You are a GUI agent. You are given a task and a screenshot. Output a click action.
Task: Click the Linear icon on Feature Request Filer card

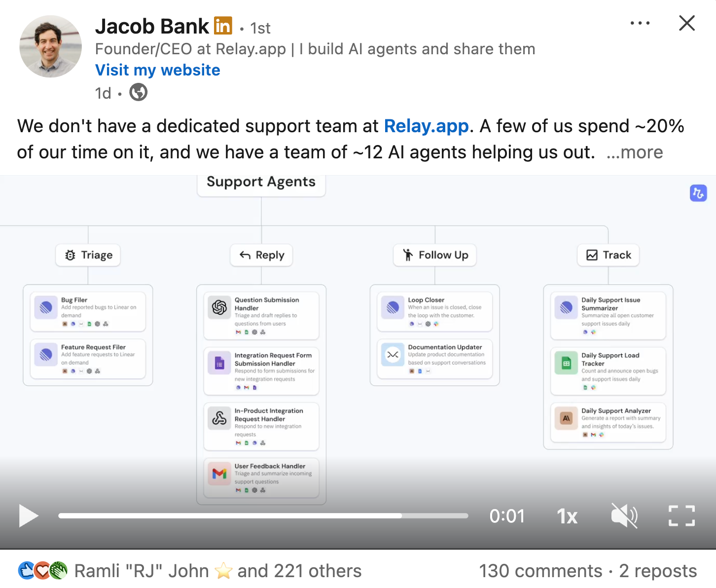[46, 355]
